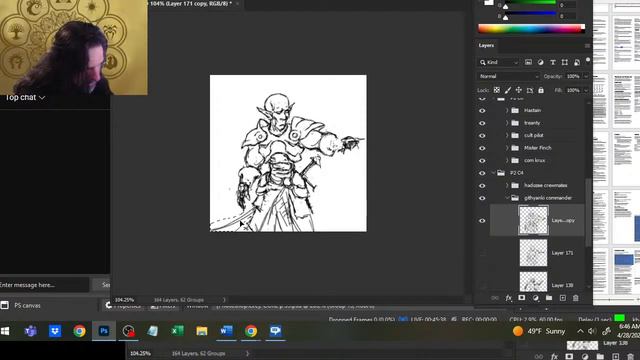Hide the cult pilot group

point(482,136)
